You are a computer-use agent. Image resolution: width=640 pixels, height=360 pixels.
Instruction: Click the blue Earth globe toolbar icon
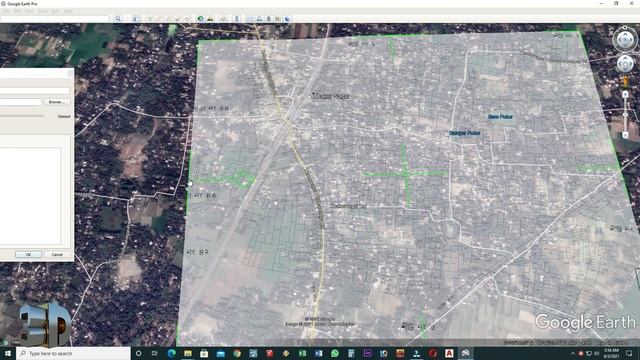(287, 19)
